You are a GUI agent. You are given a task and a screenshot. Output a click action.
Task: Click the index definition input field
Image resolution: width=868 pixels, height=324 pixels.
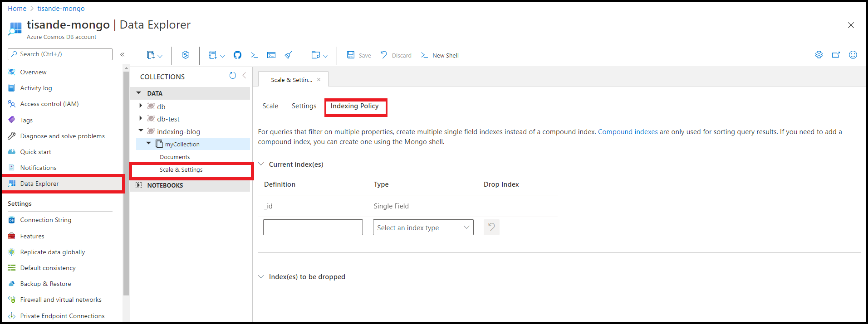pos(313,227)
